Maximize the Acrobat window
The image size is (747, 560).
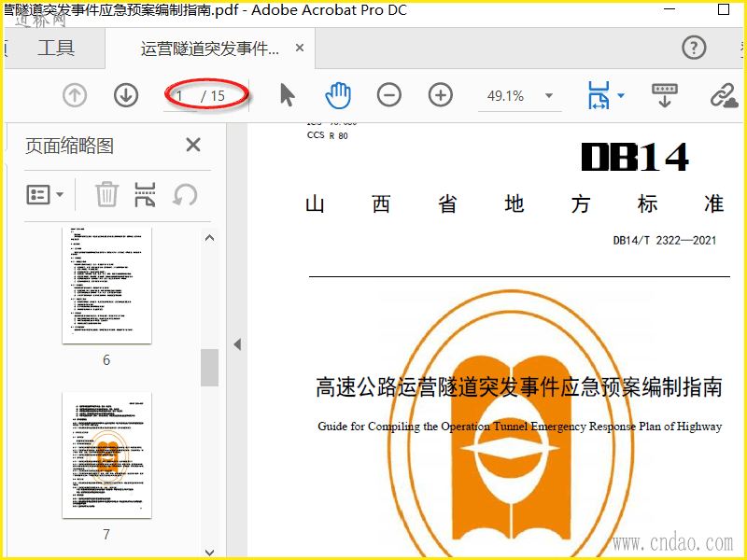[723, 9]
